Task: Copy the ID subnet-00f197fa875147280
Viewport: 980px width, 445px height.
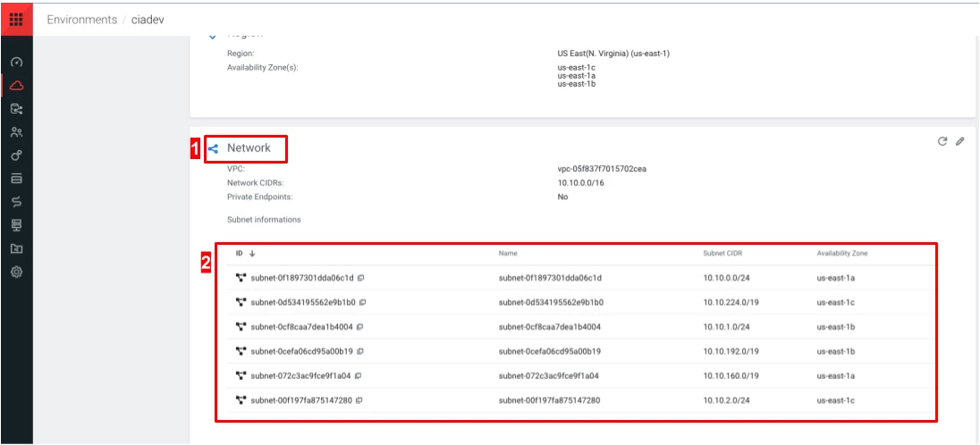Action: tap(359, 400)
